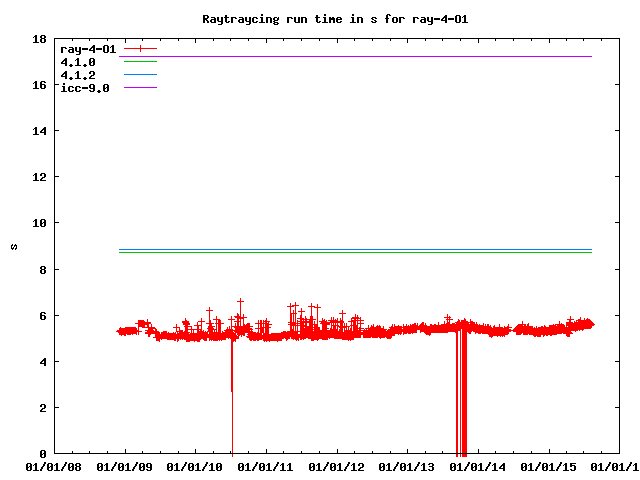This screenshot has height=480, width=640.
Task: Click the line sample beside the icc-9.0 legend entry
Action: [141, 88]
